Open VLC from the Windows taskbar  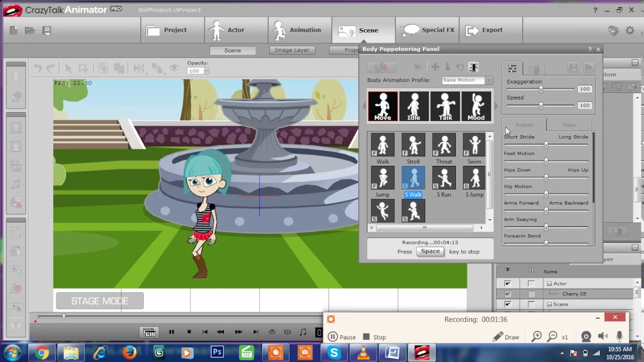click(363, 353)
